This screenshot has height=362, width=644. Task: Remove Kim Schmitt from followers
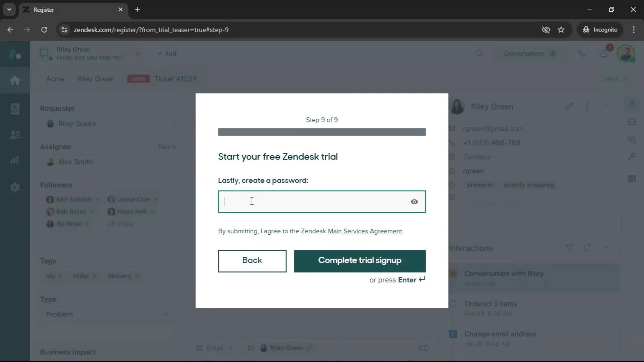(x=97, y=200)
